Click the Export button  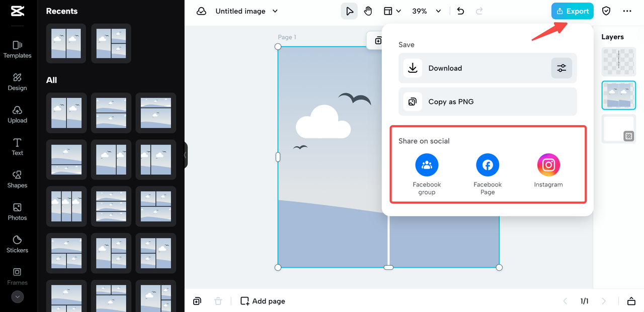pos(573,11)
